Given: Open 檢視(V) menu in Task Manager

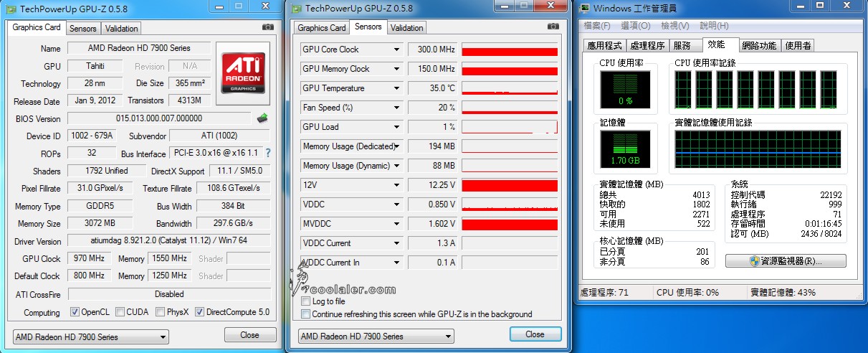Looking at the screenshot, I should click(x=675, y=26).
